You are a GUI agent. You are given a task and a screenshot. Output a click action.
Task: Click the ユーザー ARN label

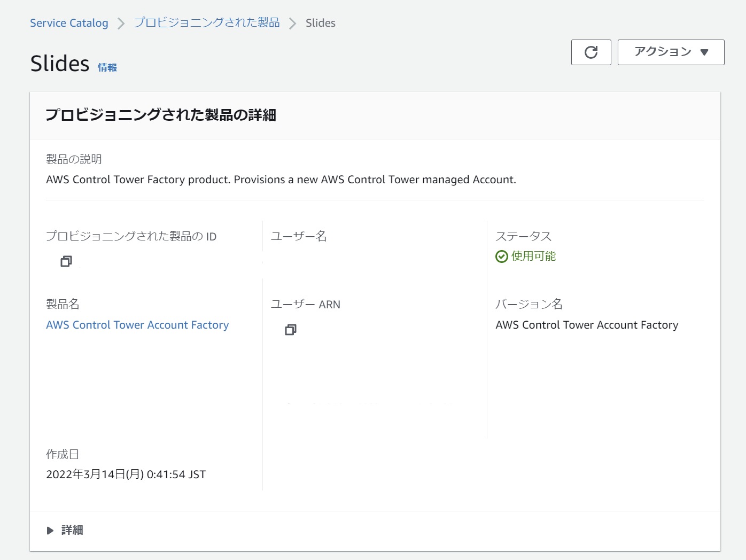[x=306, y=305]
